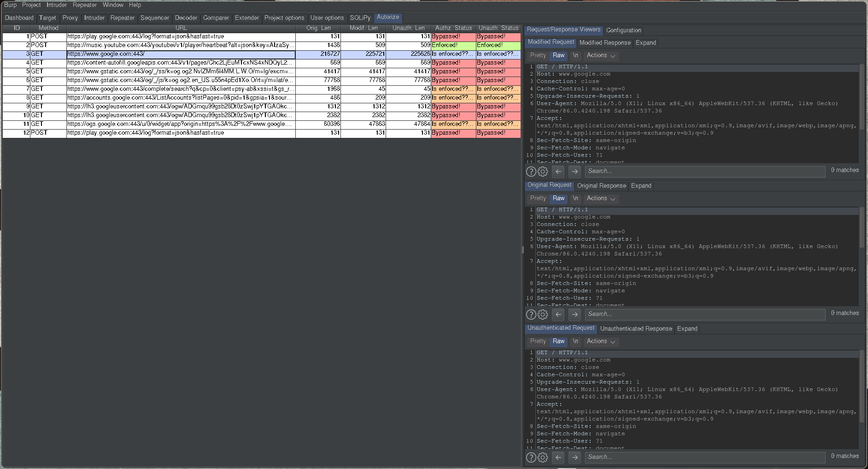868x469 pixels.
Task: Click the help icon under Modified Request viewer
Action: point(531,172)
